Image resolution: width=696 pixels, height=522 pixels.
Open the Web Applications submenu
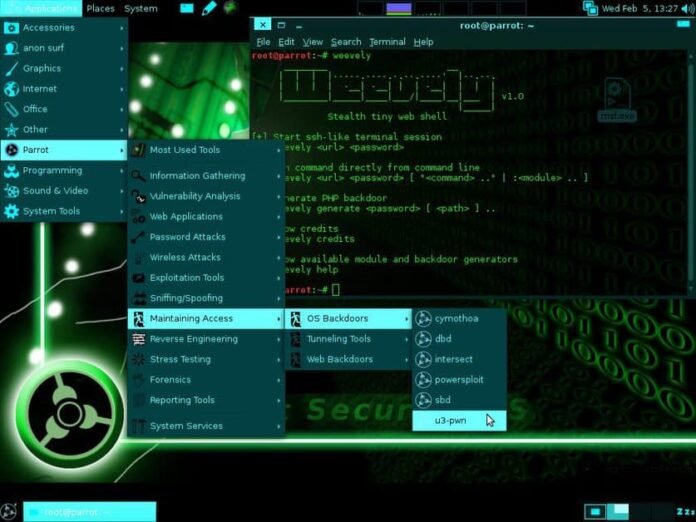tap(206, 217)
